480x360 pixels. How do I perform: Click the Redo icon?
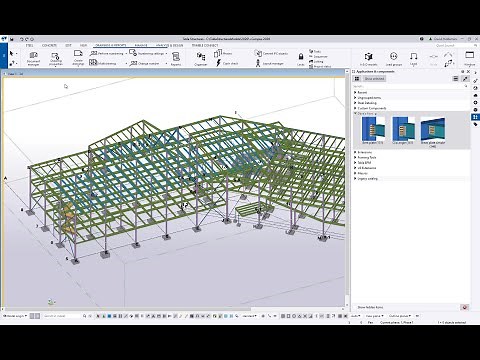[x=27, y=39]
